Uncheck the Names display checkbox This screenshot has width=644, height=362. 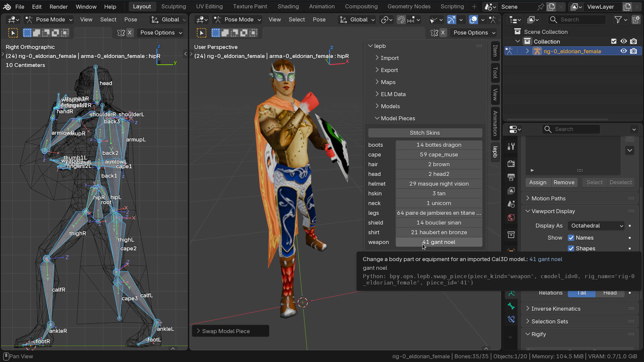click(571, 238)
